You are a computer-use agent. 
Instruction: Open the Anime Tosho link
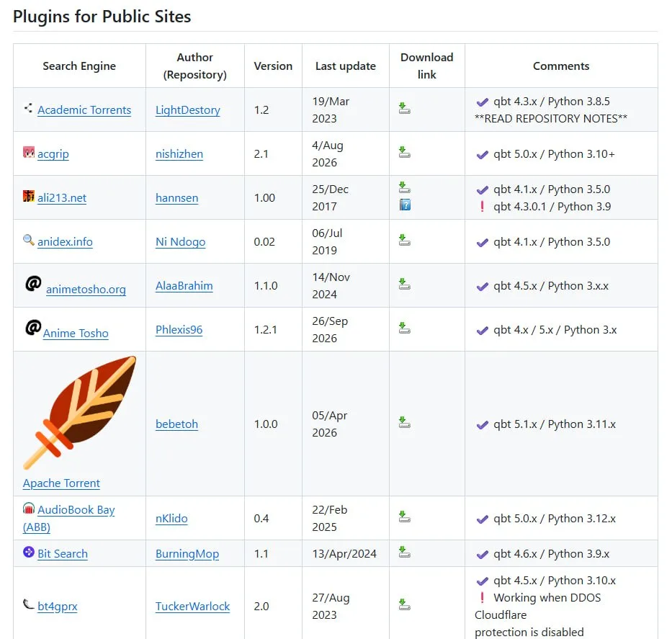tap(76, 334)
